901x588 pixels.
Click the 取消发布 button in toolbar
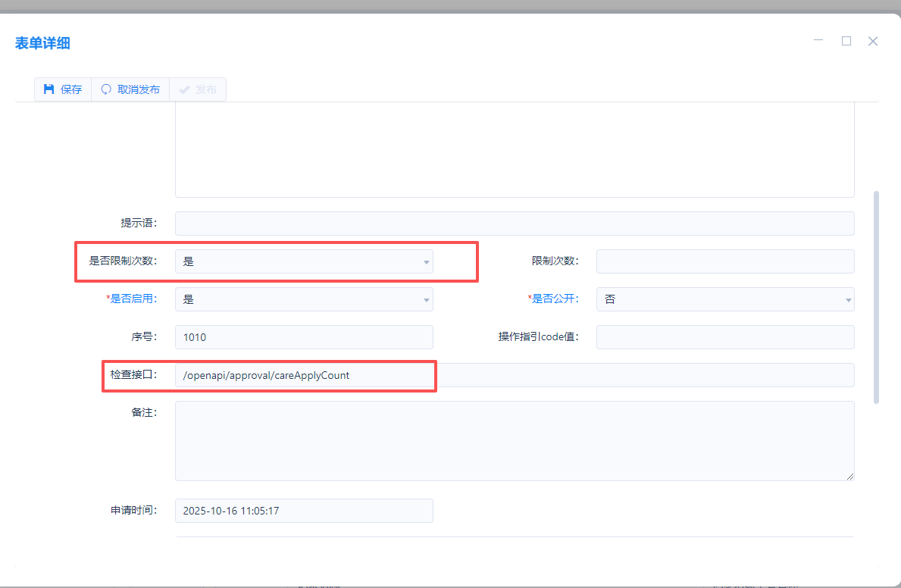[130, 89]
